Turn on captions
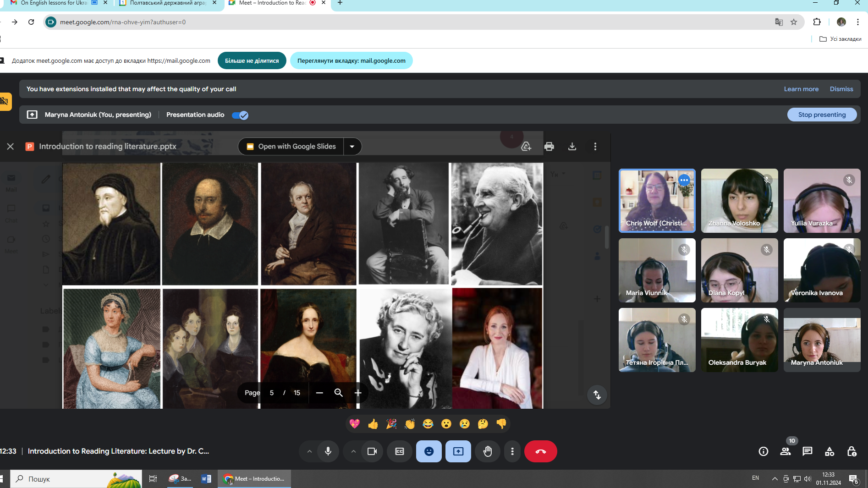 point(400,451)
